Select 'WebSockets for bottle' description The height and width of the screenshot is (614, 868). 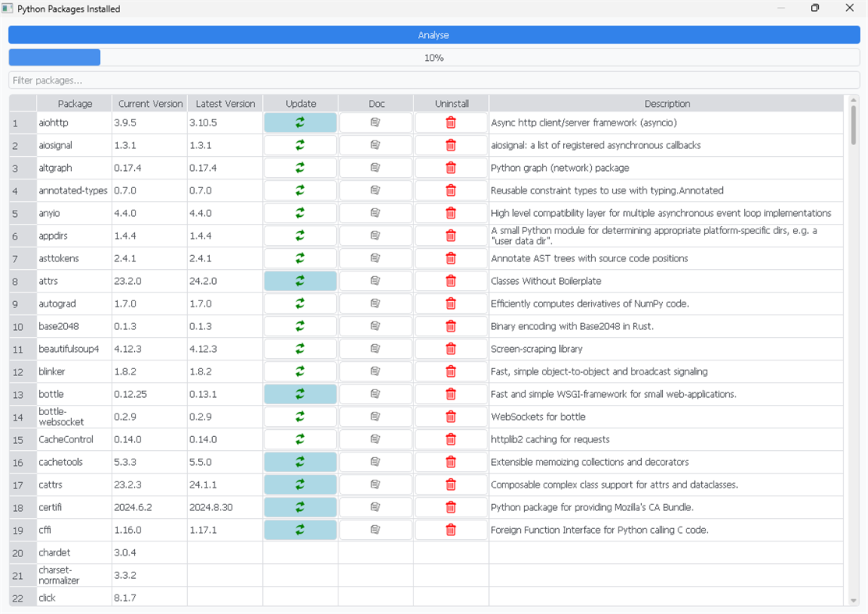point(666,417)
